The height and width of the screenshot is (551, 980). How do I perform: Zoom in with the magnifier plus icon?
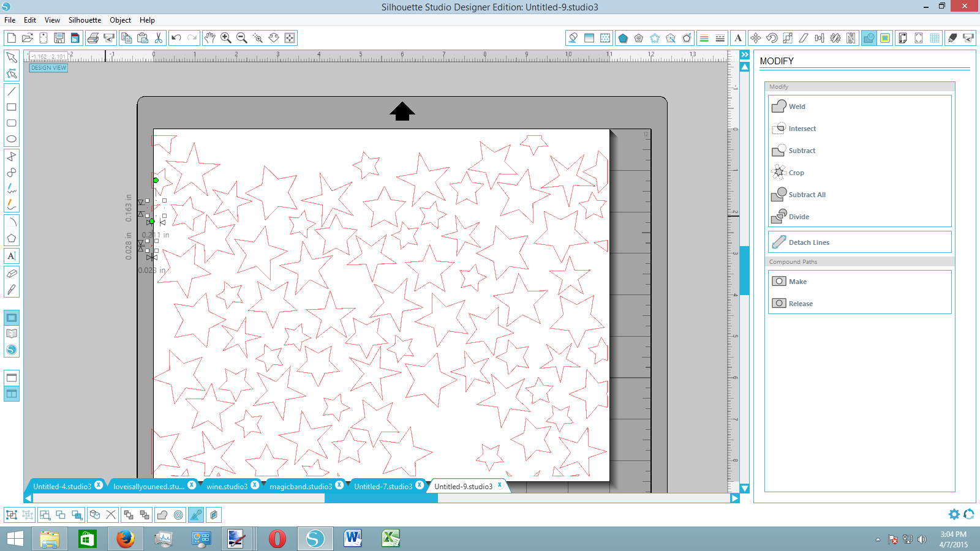[x=226, y=38]
